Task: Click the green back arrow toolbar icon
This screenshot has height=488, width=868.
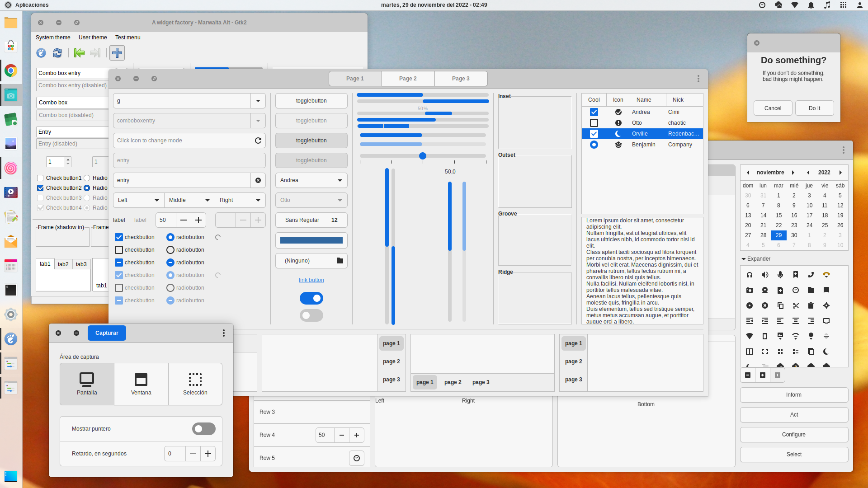Action: [x=79, y=53]
